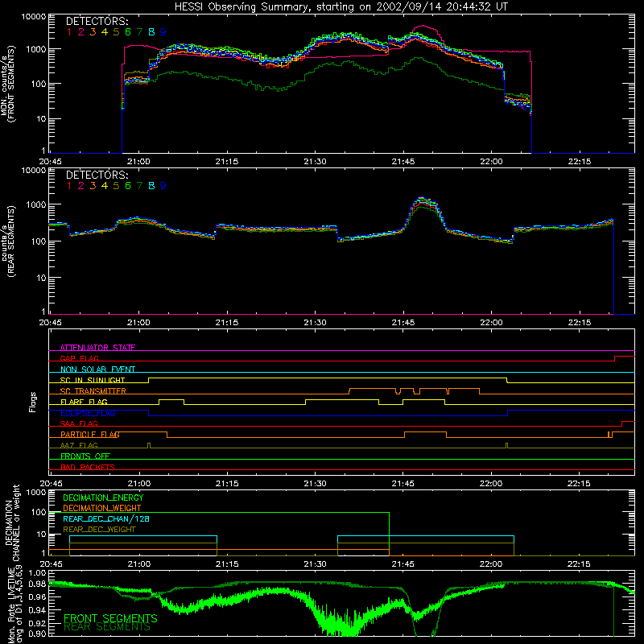This screenshot has height=644, width=644.
Task: Click the FRONT SEGMENTS counts/s y-axis title
Action: coord(8,85)
